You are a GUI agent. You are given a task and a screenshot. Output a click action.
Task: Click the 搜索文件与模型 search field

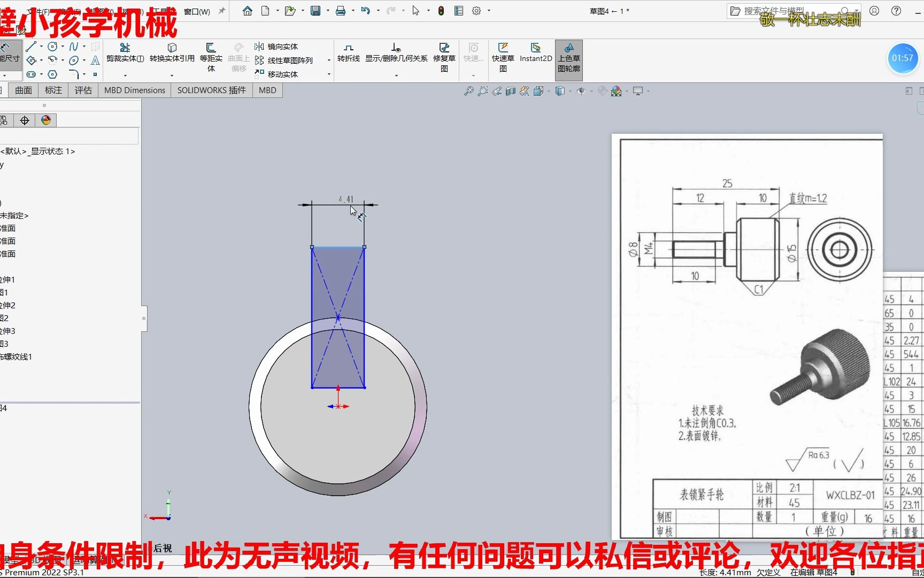775,10
